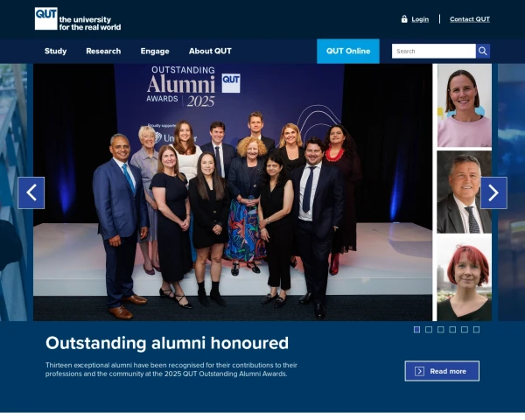The height and width of the screenshot is (420, 525).
Task: Click into the Search input field
Action: [433, 51]
